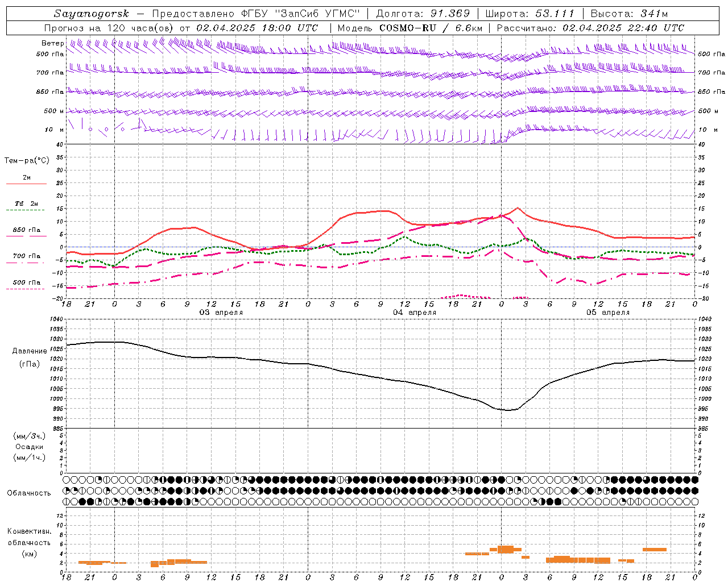Click the left '10 м' wind level label

55,130
